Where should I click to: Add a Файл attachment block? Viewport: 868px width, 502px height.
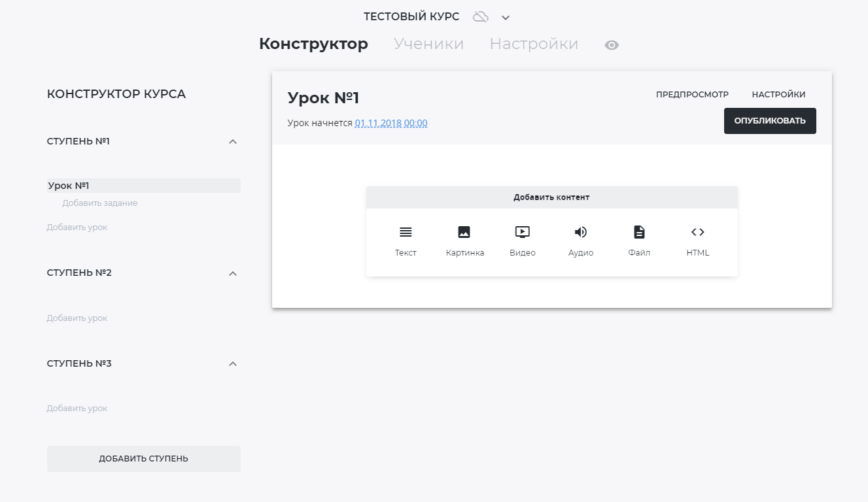pyautogui.click(x=639, y=241)
